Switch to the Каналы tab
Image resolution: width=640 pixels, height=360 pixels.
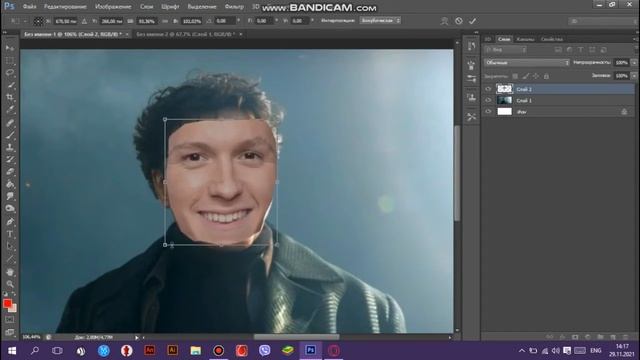[x=525, y=39]
